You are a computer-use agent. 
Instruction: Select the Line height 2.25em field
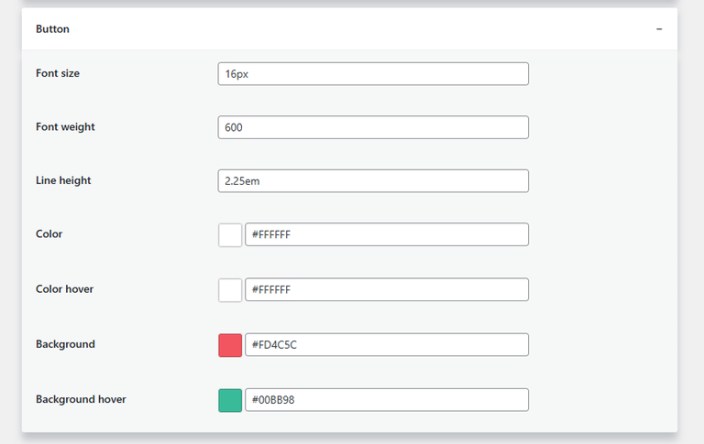[373, 181]
